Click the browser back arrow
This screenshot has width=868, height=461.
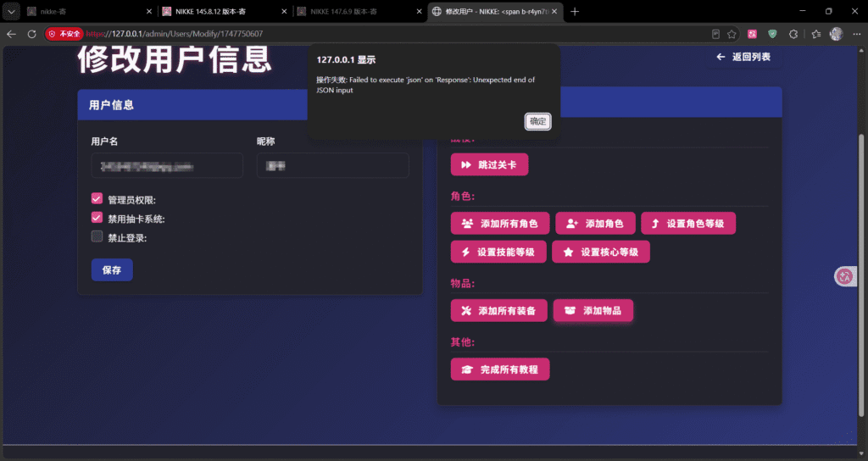11,34
